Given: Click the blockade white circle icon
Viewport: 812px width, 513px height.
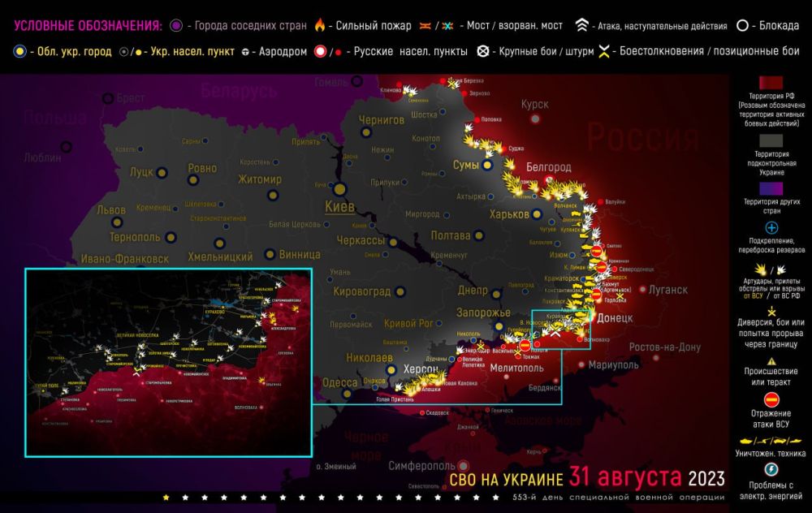Looking at the screenshot, I should [742, 25].
